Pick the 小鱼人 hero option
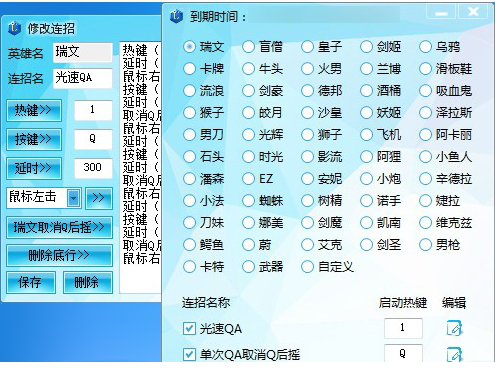495x376 pixels. [x=425, y=157]
